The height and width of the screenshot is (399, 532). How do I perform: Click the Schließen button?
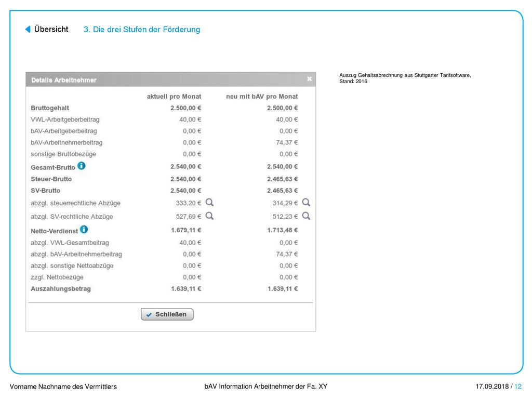click(x=167, y=314)
